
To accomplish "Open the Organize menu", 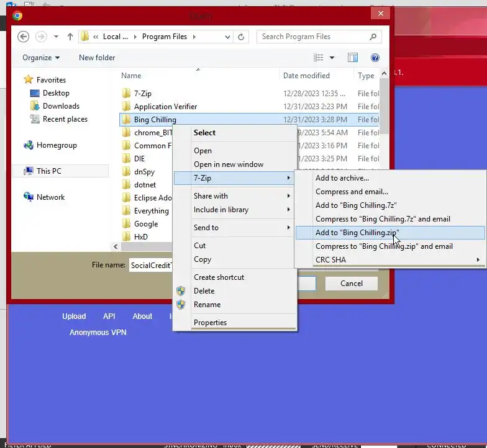I will 41,58.
